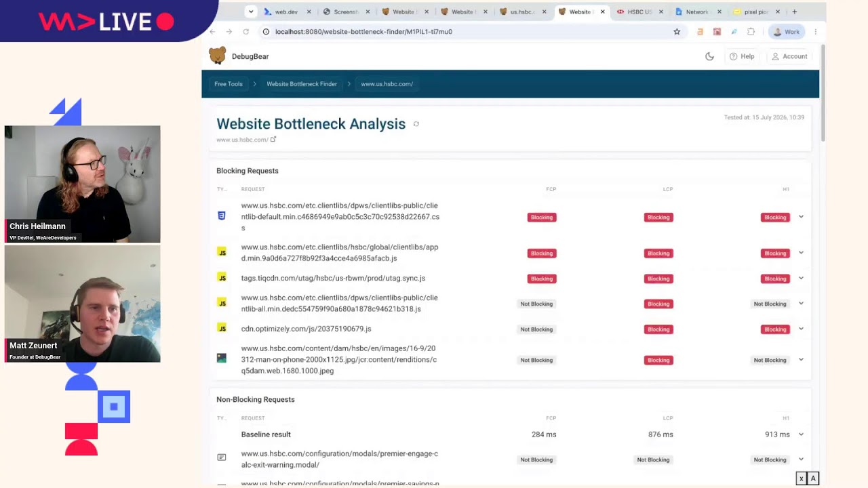Click the image icon beside man-on-phone jpeg
Image resolution: width=868 pixels, height=488 pixels.
click(222, 358)
